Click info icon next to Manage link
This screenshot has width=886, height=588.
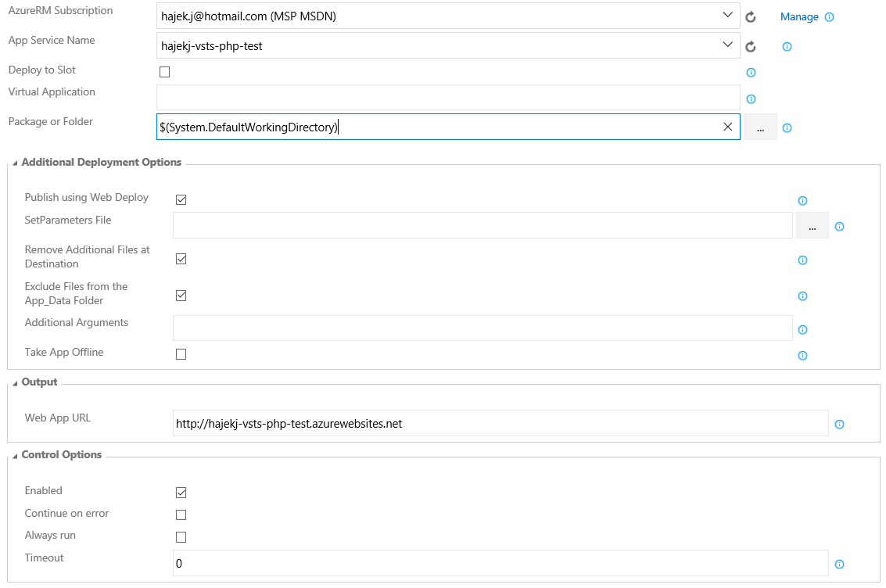tap(829, 16)
